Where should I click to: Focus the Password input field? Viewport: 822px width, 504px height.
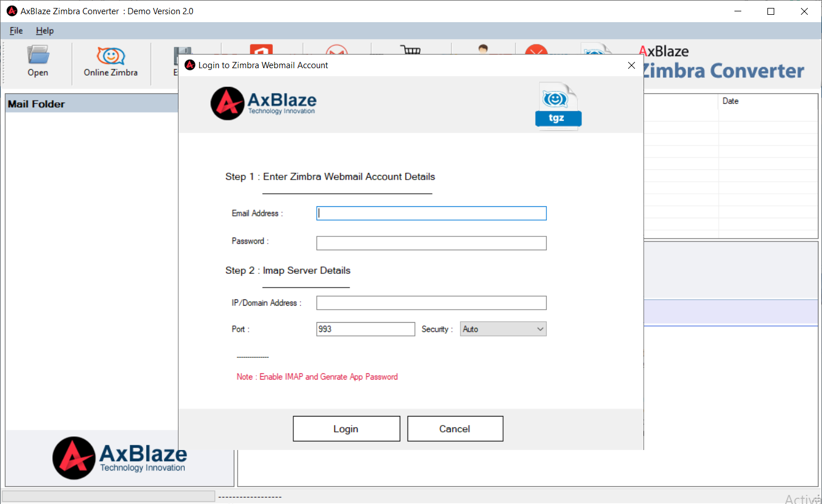[431, 243]
